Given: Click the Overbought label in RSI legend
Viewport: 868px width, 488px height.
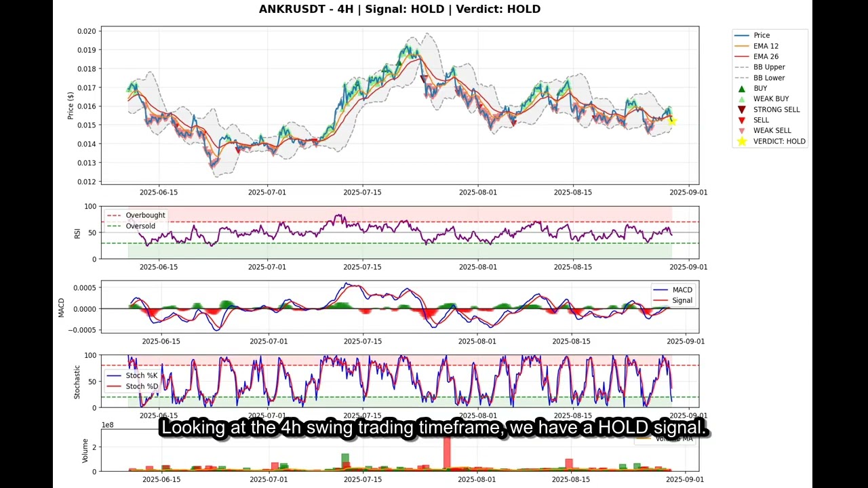Looking at the screenshot, I should pos(145,216).
